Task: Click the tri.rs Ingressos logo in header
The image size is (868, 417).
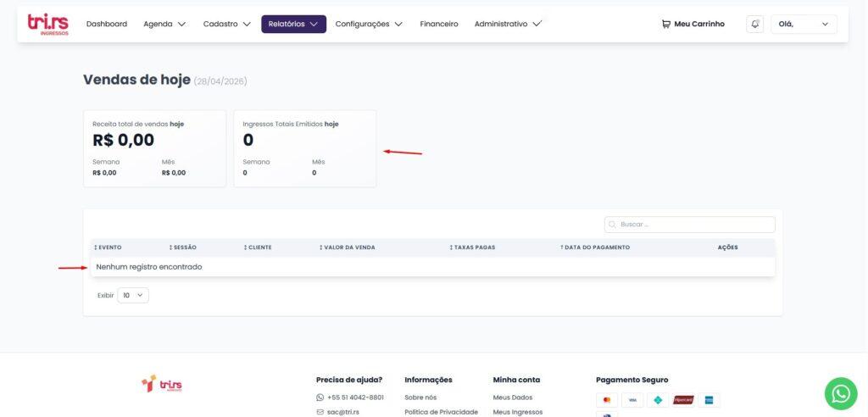Action: pos(48,24)
